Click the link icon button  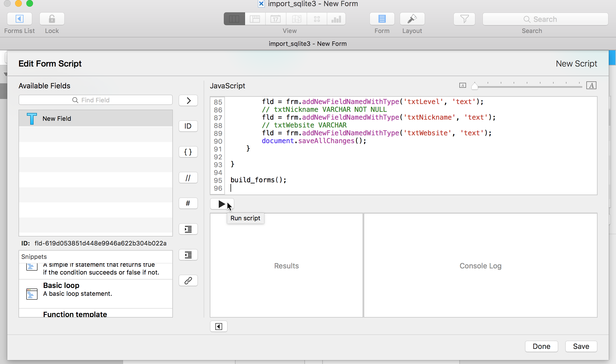click(188, 280)
